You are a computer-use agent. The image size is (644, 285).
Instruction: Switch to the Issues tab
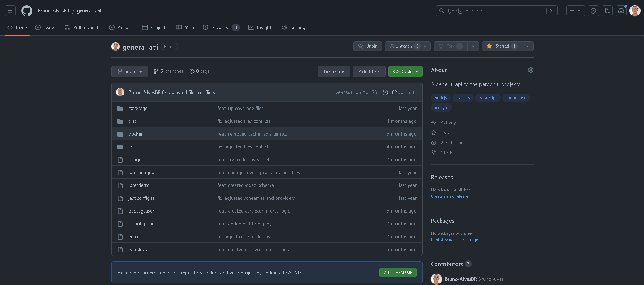pyautogui.click(x=45, y=27)
